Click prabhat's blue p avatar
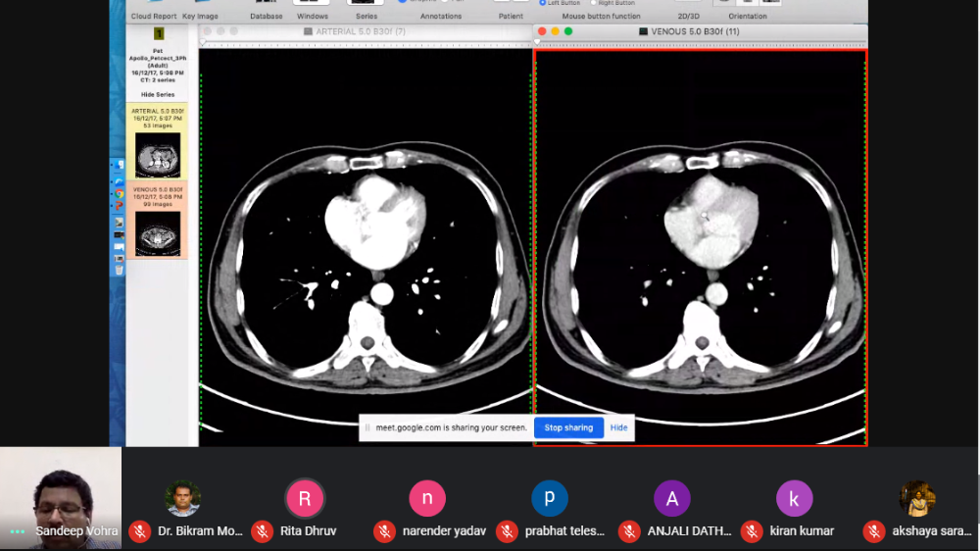 (x=550, y=498)
